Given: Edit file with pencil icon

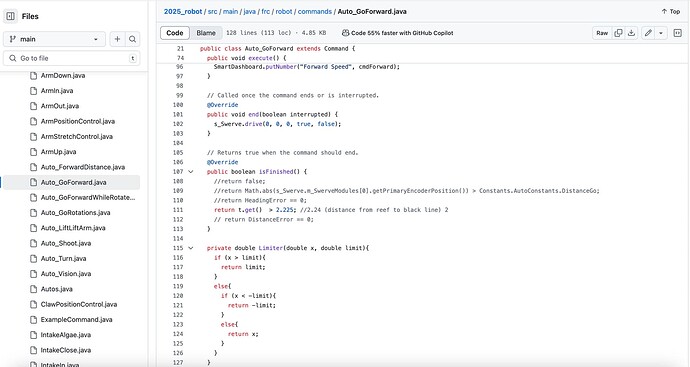Looking at the screenshot, I should pos(648,33).
